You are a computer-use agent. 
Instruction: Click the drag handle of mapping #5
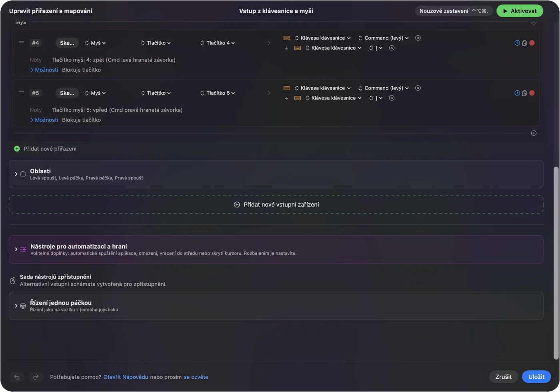(22, 93)
